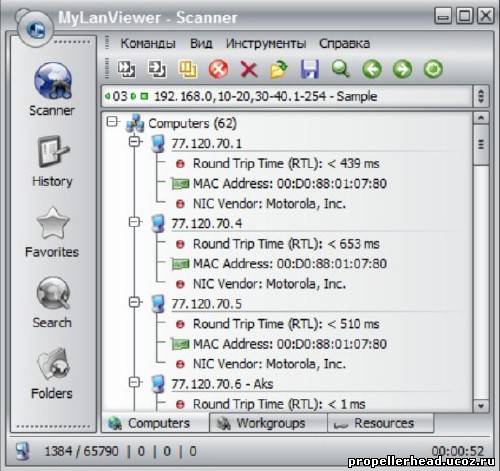This screenshot has height=471, width=500.
Task: Select the 77.120.70.6 - Aks computer entry
Action: (x=222, y=384)
